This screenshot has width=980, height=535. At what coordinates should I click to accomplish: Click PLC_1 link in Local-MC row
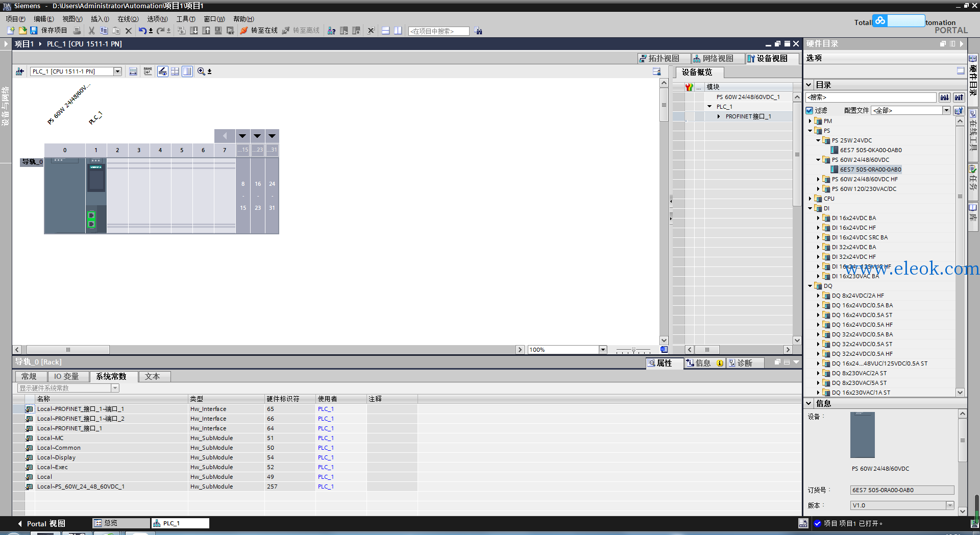click(x=326, y=438)
